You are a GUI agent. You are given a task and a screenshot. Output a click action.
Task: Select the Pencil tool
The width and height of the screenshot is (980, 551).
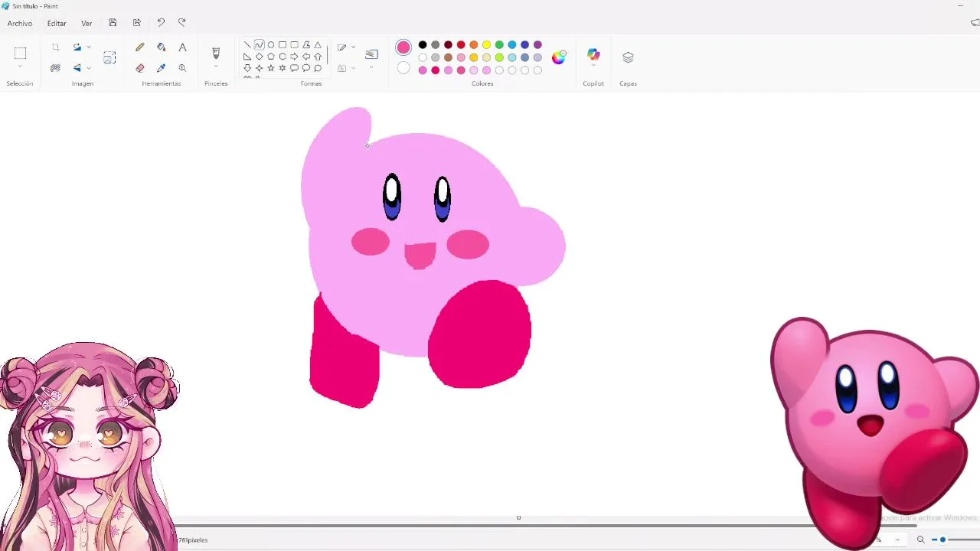click(x=140, y=47)
